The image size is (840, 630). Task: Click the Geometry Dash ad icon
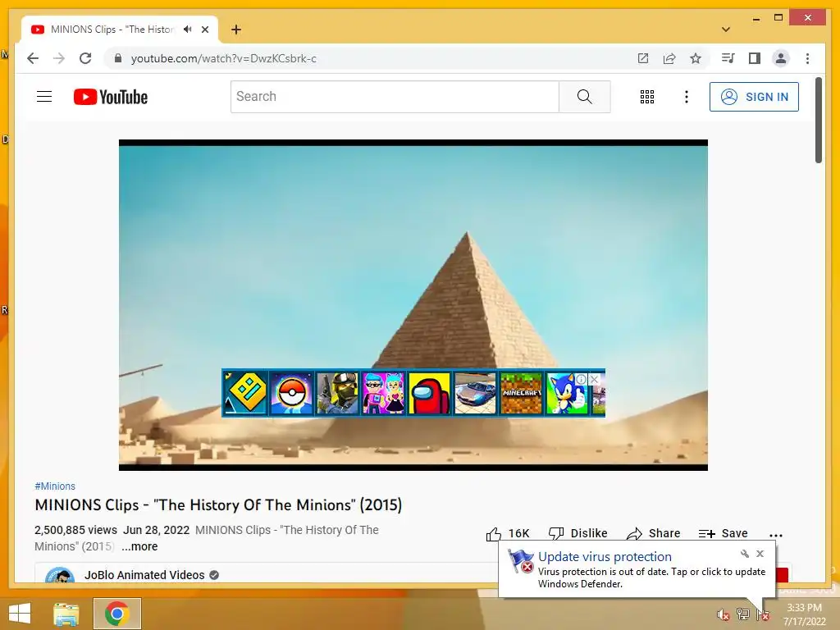[245, 393]
